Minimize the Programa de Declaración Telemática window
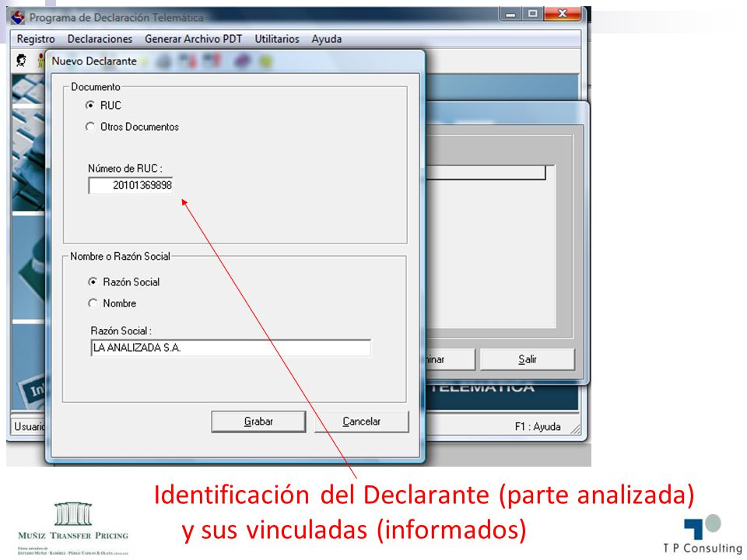Image resolution: width=747 pixels, height=560 pixels. [510, 14]
